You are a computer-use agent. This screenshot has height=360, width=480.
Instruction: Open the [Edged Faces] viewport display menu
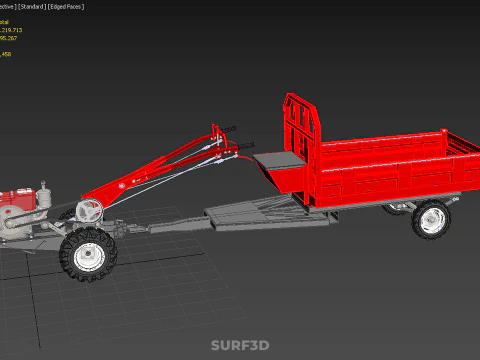click(x=66, y=7)
